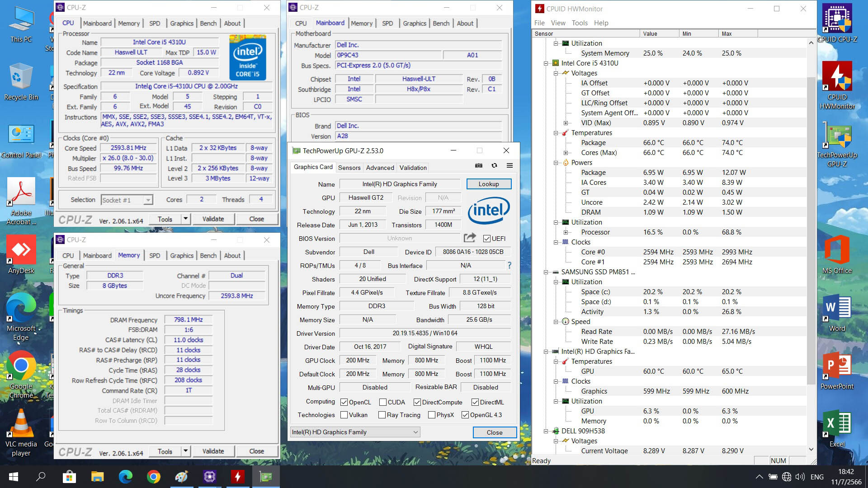868x488 pixels.
Task: Open VLC media player desktop icon
Action: 21,433
